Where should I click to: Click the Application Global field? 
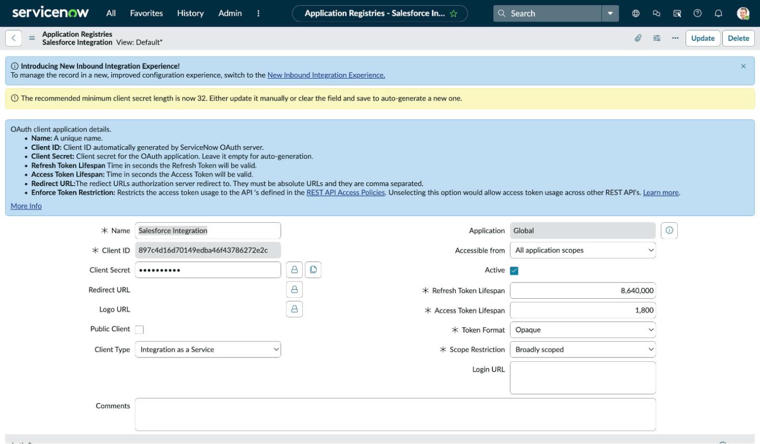point(583,231)
